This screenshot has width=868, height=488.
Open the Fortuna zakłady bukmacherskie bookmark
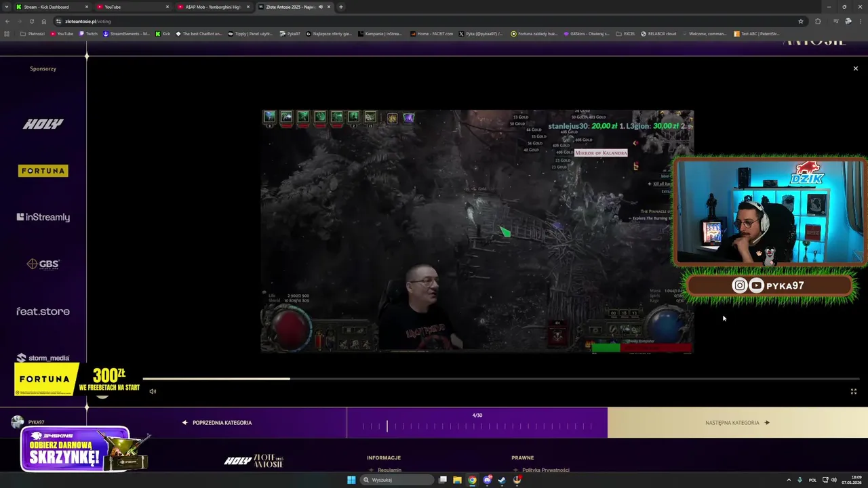[534, 33]
